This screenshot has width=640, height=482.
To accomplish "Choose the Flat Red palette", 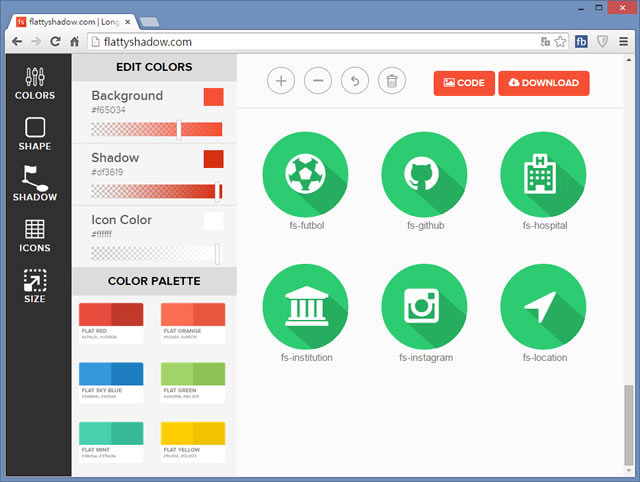I will point(111,323).
